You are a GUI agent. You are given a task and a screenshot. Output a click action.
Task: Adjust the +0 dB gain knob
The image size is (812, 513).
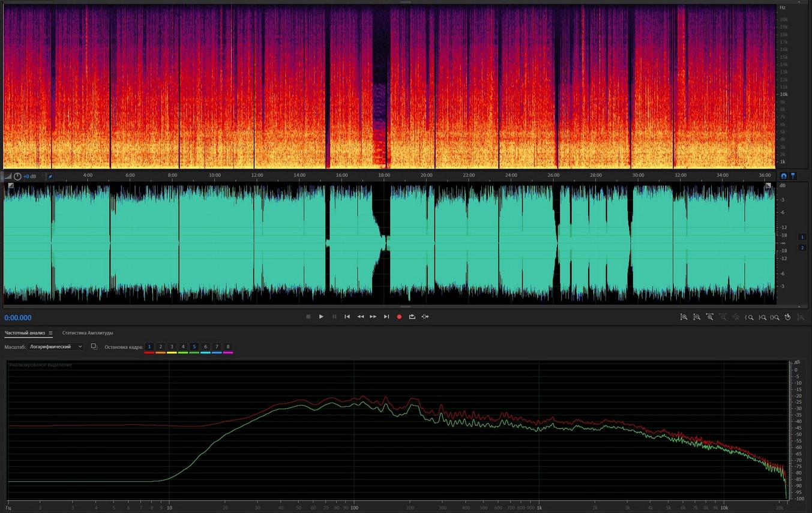pyautogui.click(x=17, y=176)
